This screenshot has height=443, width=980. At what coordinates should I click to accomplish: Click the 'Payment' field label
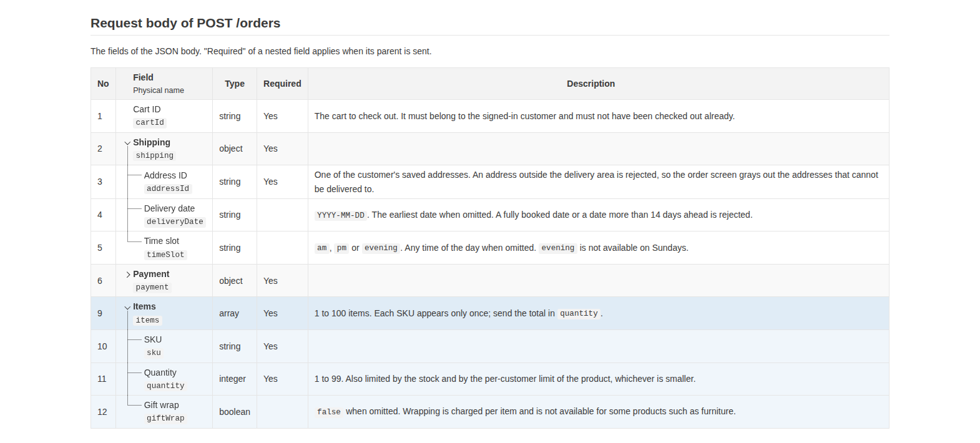click(x=151, y=274)
